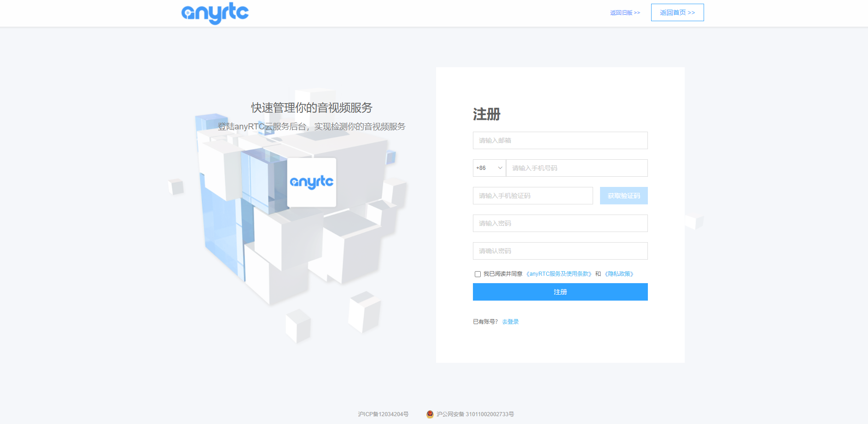This screenshot has height=424, width=868.
Task: Tick the agreement checkbox before 我已阅读并同意
Action: [478, 274]
